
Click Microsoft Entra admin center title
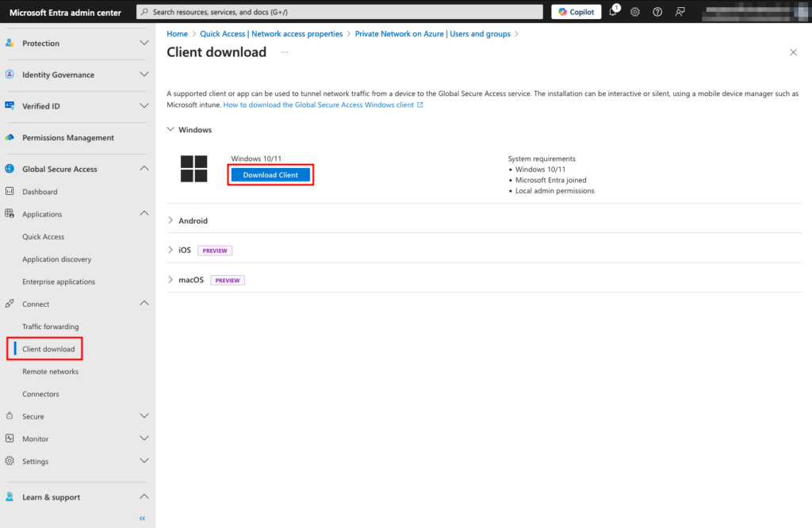[x=65, y=13]
